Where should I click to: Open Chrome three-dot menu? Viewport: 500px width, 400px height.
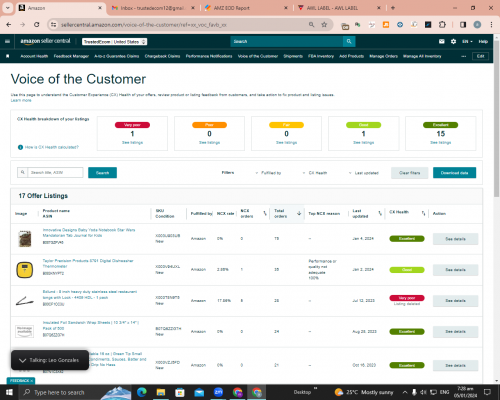pyautogui.click(x=491, y=25)
